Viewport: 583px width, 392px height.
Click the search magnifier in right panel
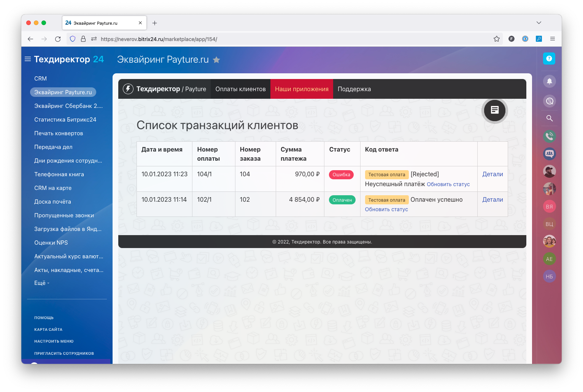click(550, 118)
